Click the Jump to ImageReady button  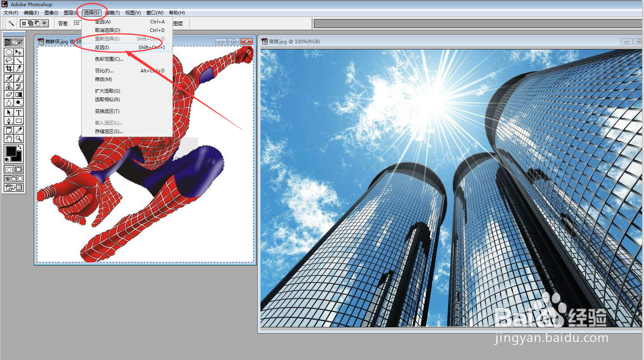click(x=14, y=188)
